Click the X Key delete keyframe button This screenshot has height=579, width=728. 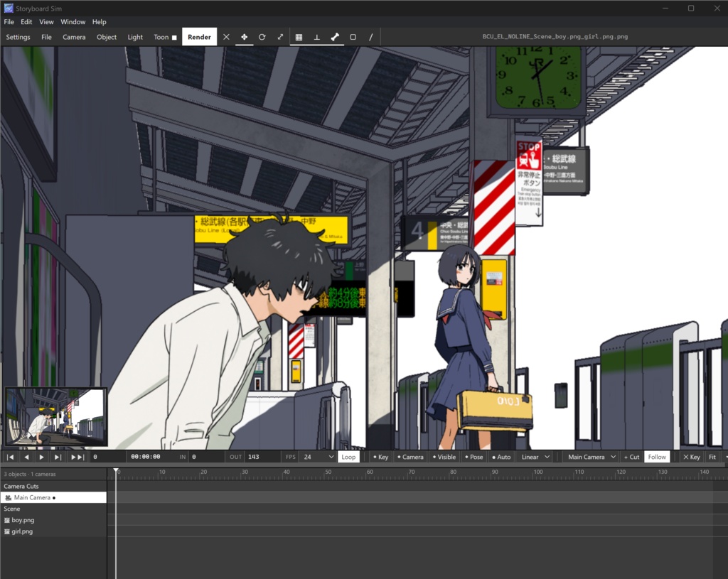[x=691, y=457]
